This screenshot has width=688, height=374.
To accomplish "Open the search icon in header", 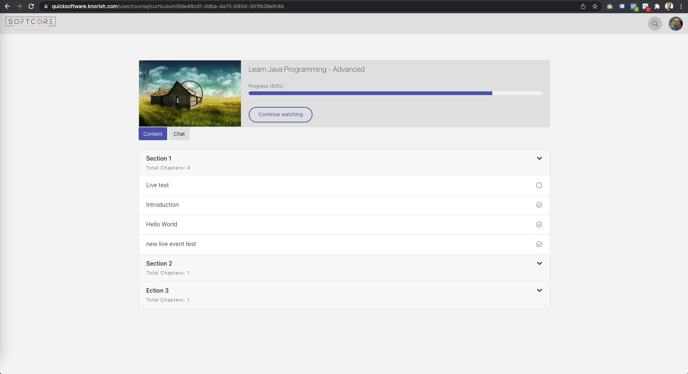I will [x=655, y=24].
